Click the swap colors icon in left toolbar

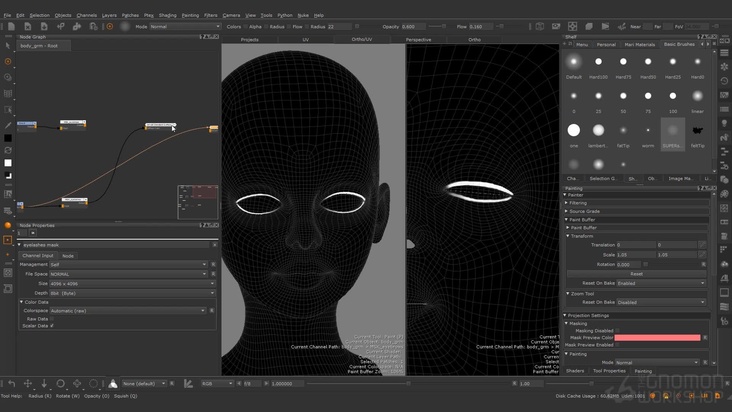pos(8,151)
